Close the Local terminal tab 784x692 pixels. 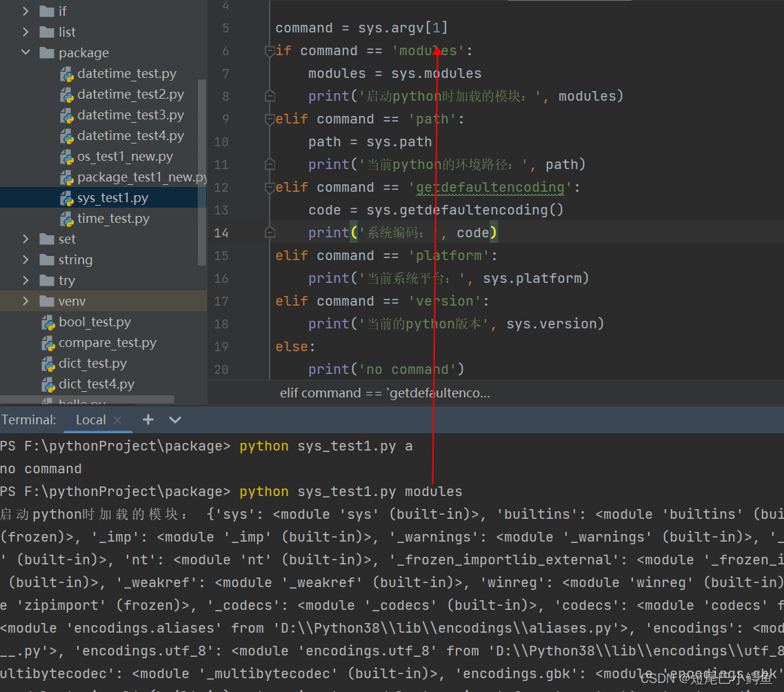click(117, 420)
